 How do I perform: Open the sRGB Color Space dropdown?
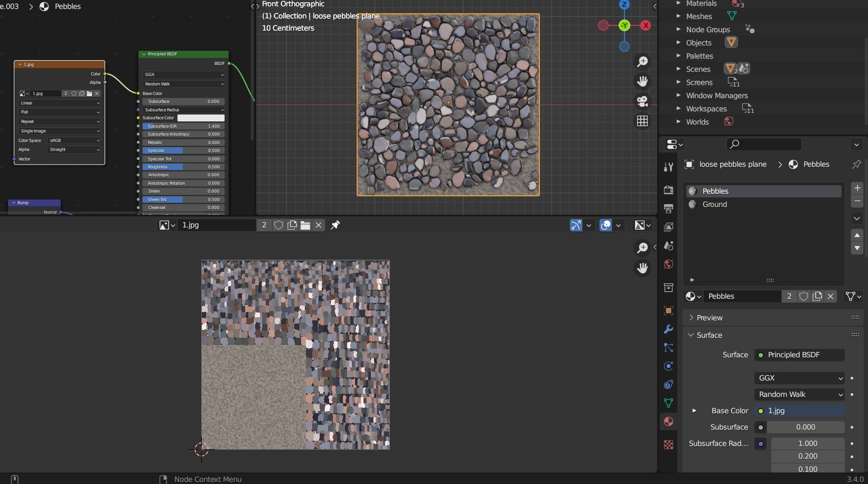[74, 140]
